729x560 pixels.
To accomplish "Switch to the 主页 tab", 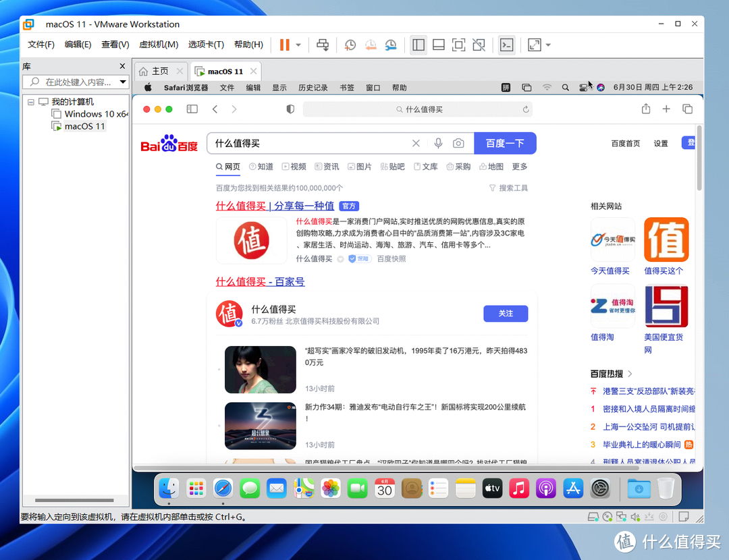I will (160, 71).
